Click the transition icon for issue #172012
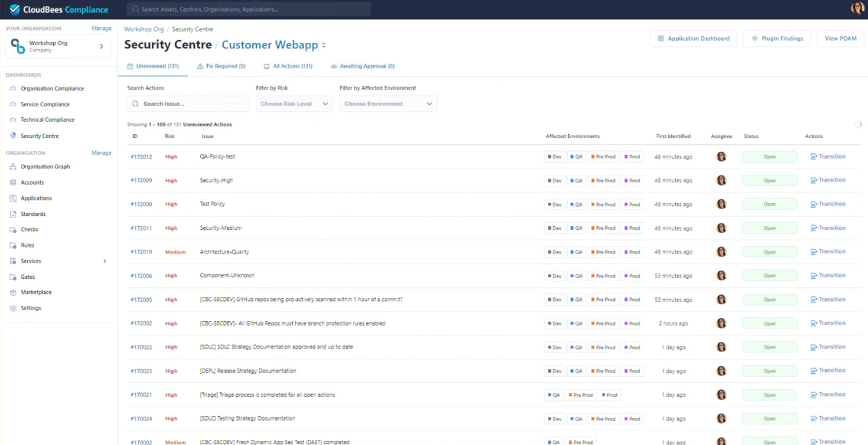 click(x=814, y=156)
